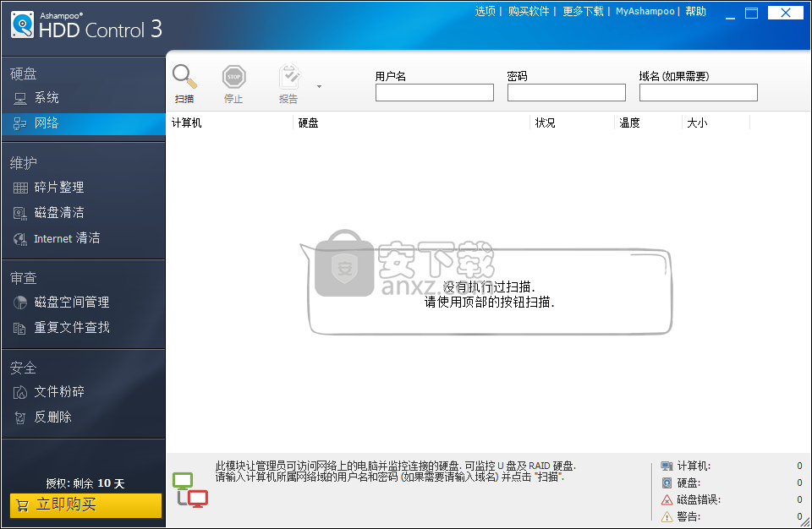Click the green and red network computers icon

click(x=190, y=489)
